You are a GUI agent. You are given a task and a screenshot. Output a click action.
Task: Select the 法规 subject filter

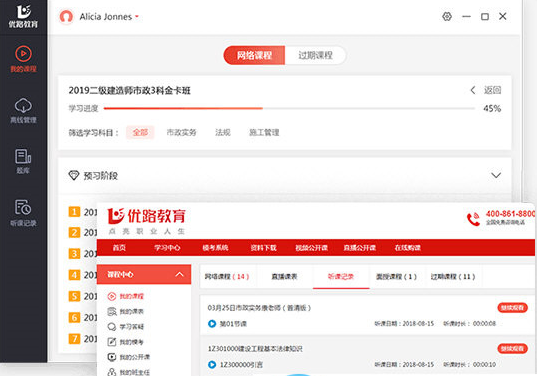point(223,132)
